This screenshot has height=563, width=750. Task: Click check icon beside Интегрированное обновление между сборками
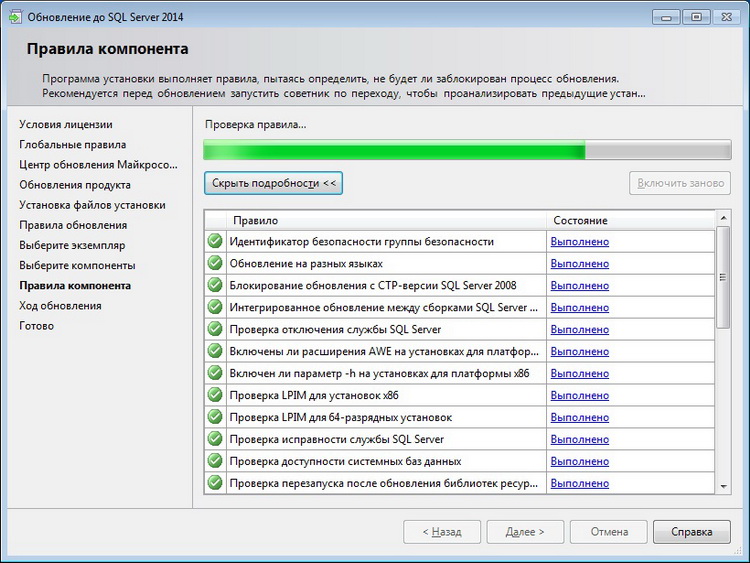215,307
